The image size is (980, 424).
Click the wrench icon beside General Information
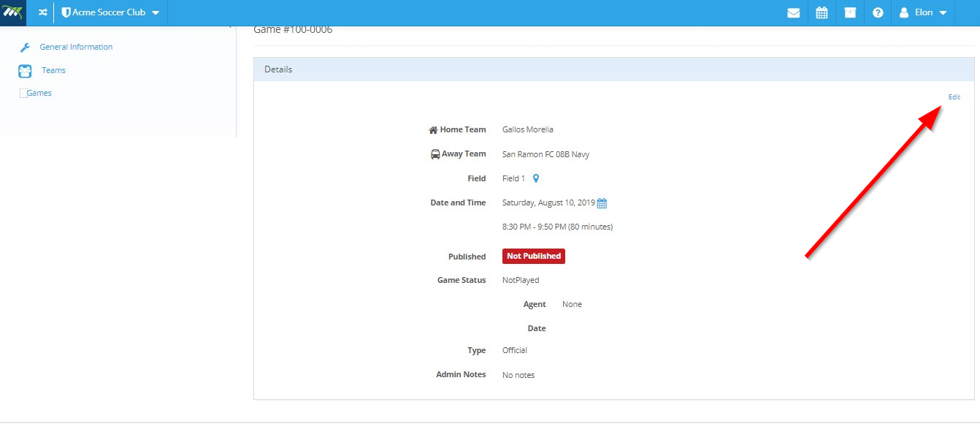tap(25, 48)
